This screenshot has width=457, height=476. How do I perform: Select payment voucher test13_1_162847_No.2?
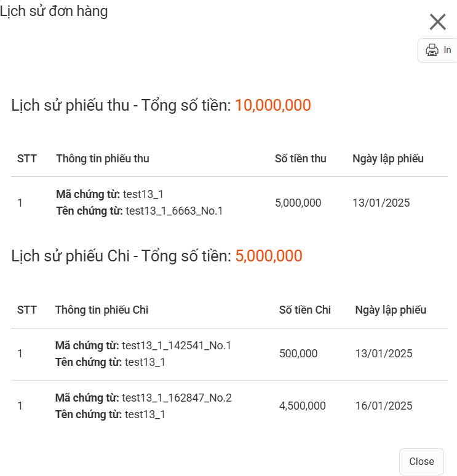click(x=177, y=398)
